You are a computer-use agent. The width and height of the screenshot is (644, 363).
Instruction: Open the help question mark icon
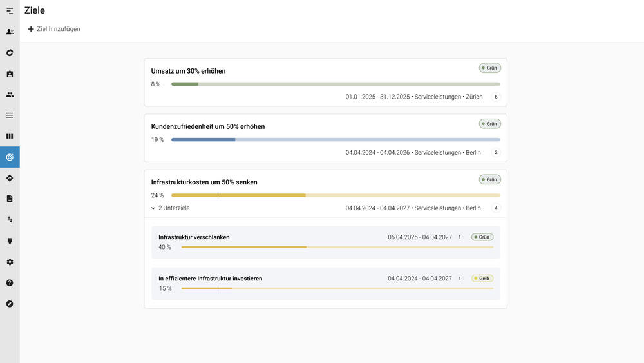(x=10, y=282)
